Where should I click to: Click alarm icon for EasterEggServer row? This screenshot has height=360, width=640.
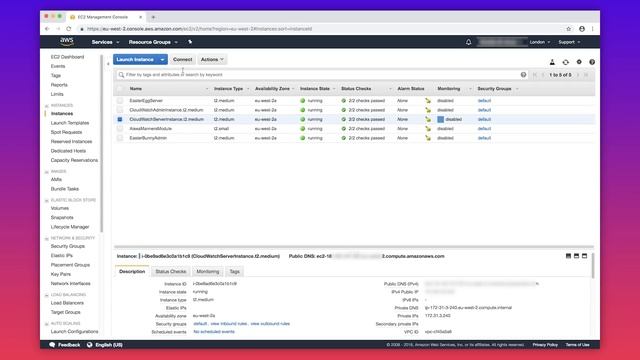(x=428, y=100)
